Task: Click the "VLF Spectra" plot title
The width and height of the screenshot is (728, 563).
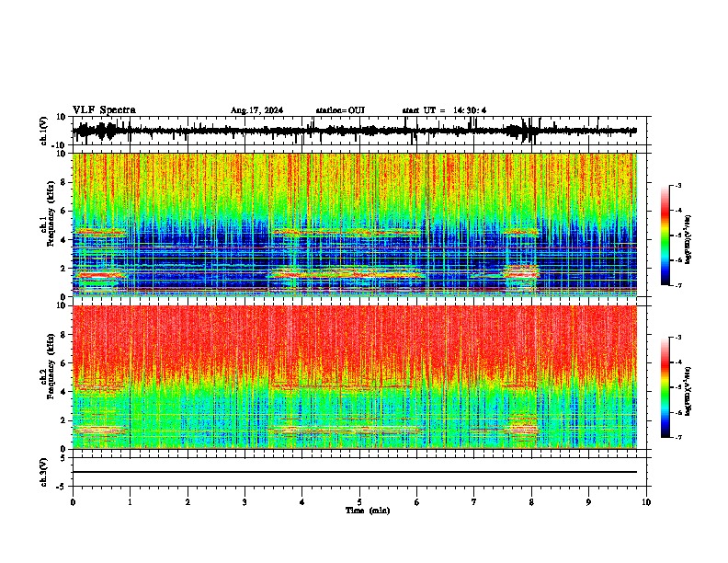Action: click(x=104, y=109)
